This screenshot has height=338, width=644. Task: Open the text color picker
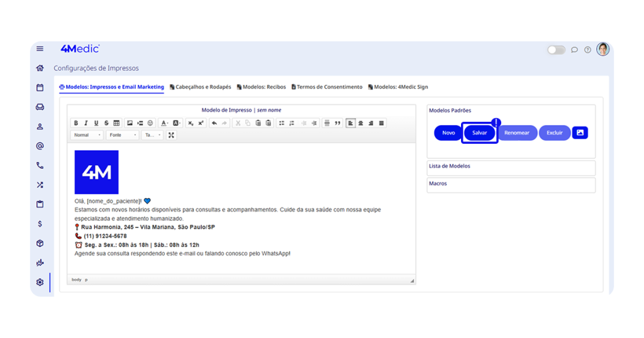(164, 123)
